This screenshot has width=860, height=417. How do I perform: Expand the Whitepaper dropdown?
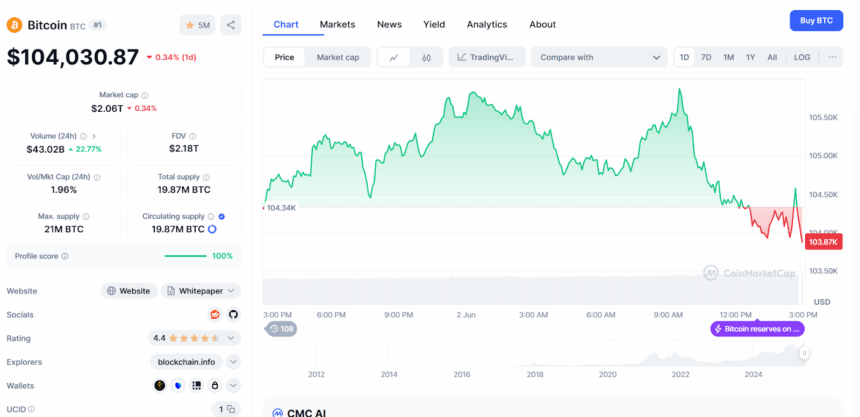200,291
